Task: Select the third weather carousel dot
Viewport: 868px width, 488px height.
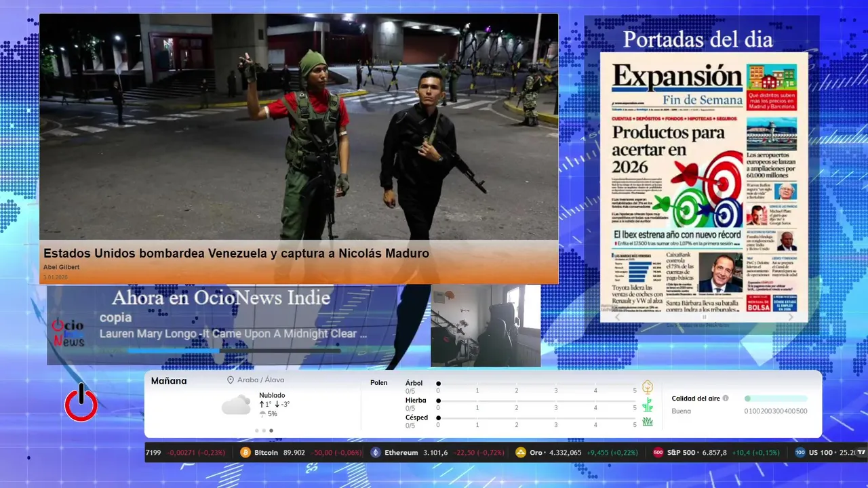Action: coord(271,430)
